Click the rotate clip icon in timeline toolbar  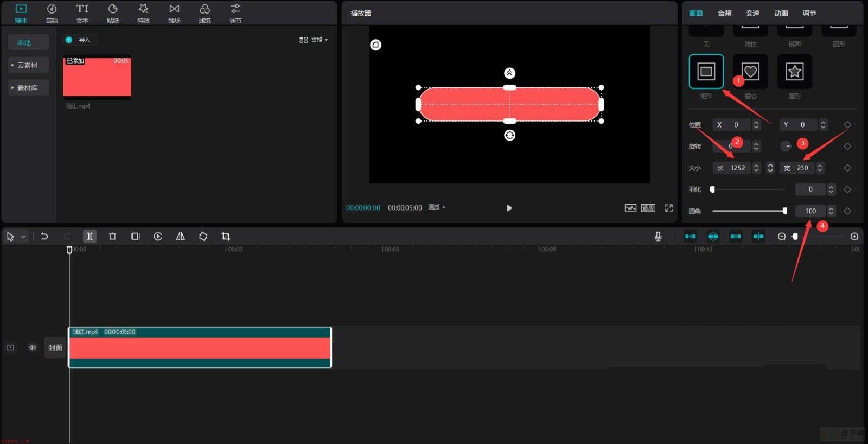click(x=203, y=236)
